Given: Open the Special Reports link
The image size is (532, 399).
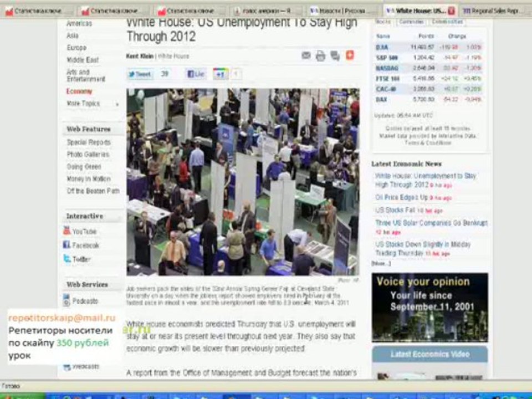Looking at the screenshot, I should (89, 142).
